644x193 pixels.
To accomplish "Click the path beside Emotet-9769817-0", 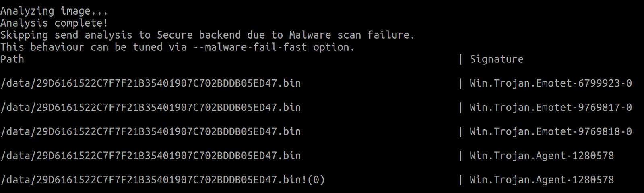I will click(151, 108).
